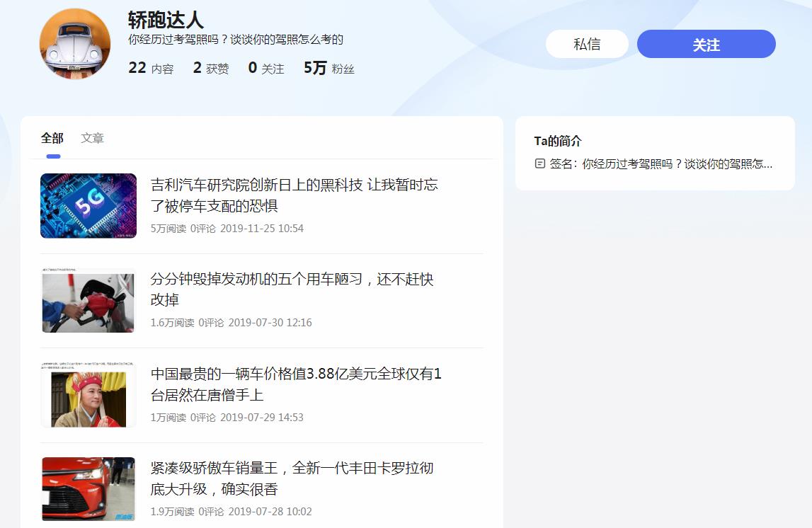The image size is (812, 528).
Task: Open the 唐僧 monk article thumbnail
Action: (x=88, y=395)
